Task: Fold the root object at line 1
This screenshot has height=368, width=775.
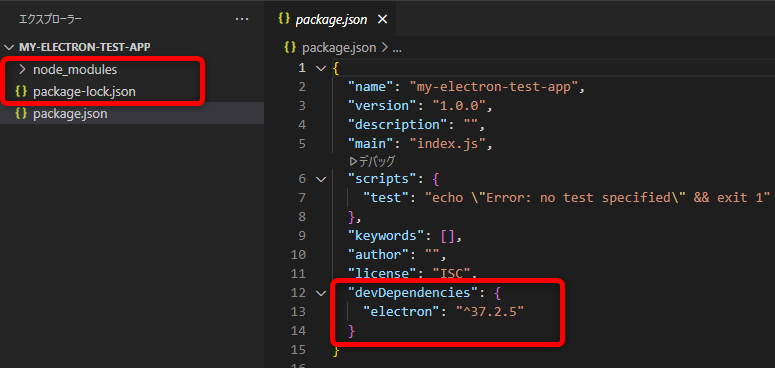Action: pos(321,68)
